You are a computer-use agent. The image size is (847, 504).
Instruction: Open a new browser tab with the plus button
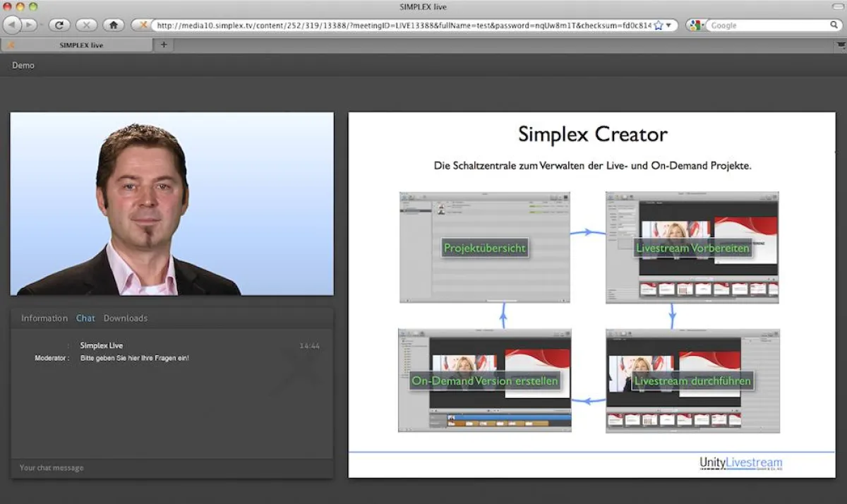click(163, 44)
